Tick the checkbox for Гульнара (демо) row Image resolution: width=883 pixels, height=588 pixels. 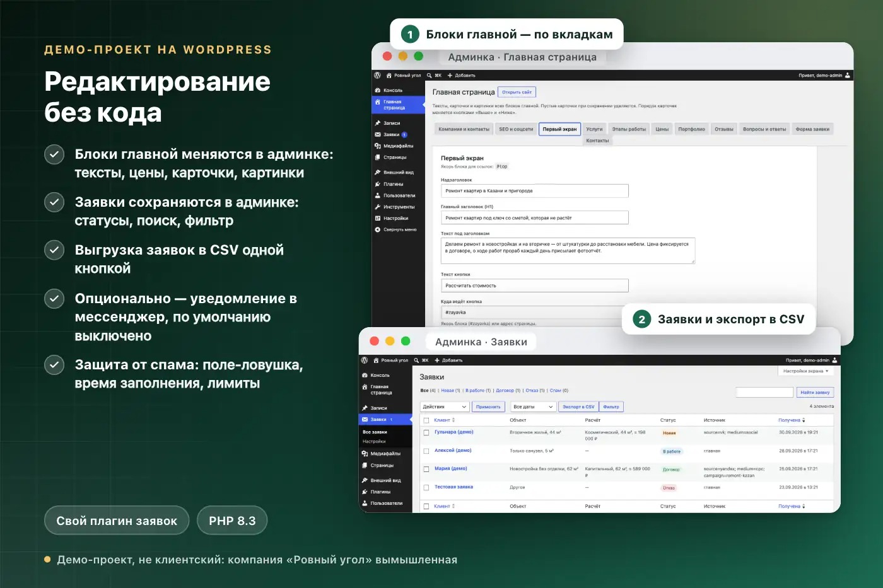click(426, 433)
